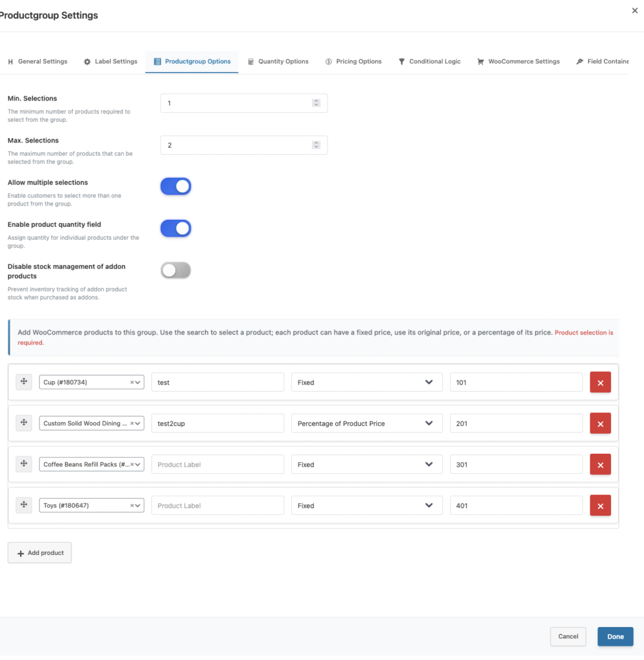Disable the Allow multiple selections toggle
Image resolution: width=644 pixels, height=660 pixels.
point(175,186)
